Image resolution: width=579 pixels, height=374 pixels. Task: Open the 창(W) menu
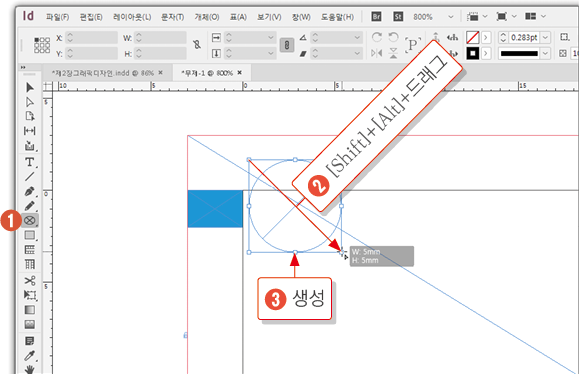click(x=301, y=17)
